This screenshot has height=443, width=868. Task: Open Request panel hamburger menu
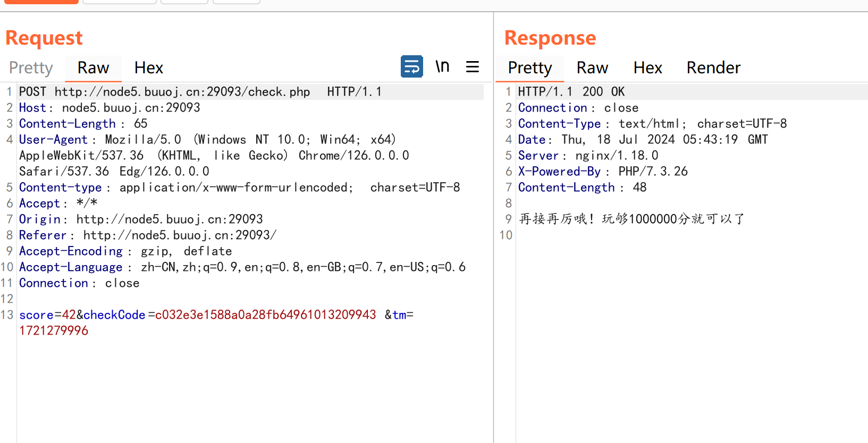click(x=473, y=66)
